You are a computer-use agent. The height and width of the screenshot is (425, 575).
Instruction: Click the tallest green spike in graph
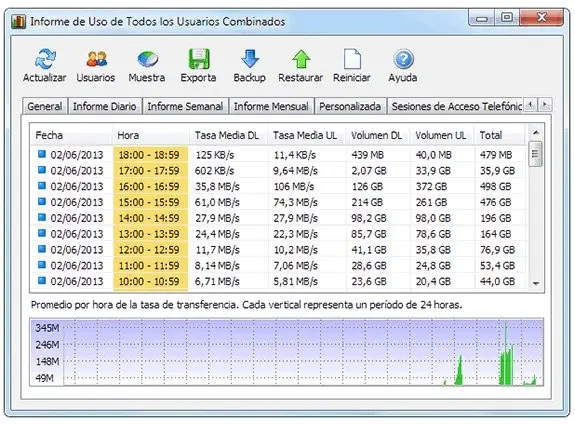(x=505, y=353)
